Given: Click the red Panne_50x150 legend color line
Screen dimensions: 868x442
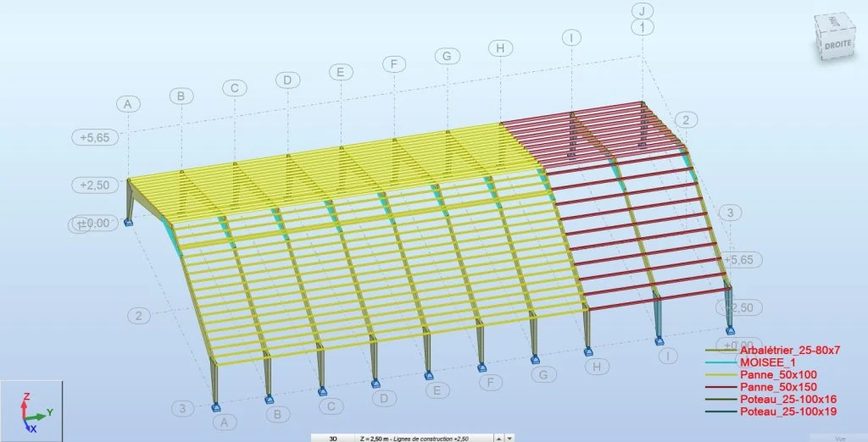Looking at the screenshot, I should tap(721, 387).
